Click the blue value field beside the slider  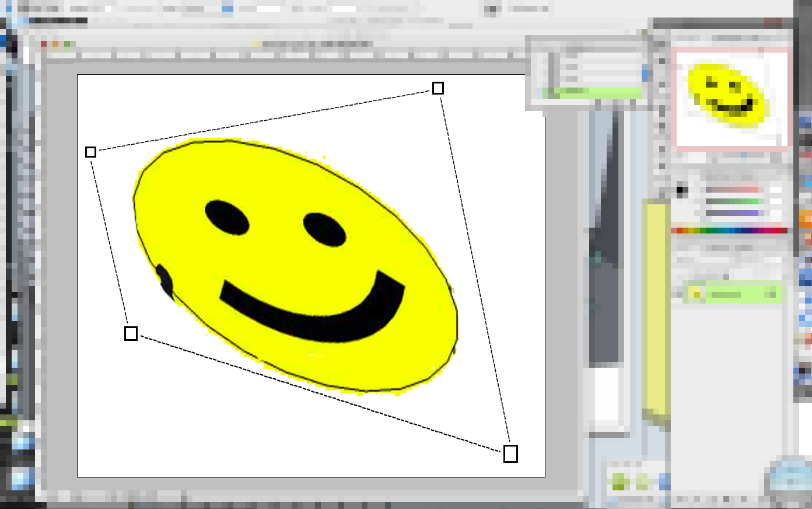point(776,213)
